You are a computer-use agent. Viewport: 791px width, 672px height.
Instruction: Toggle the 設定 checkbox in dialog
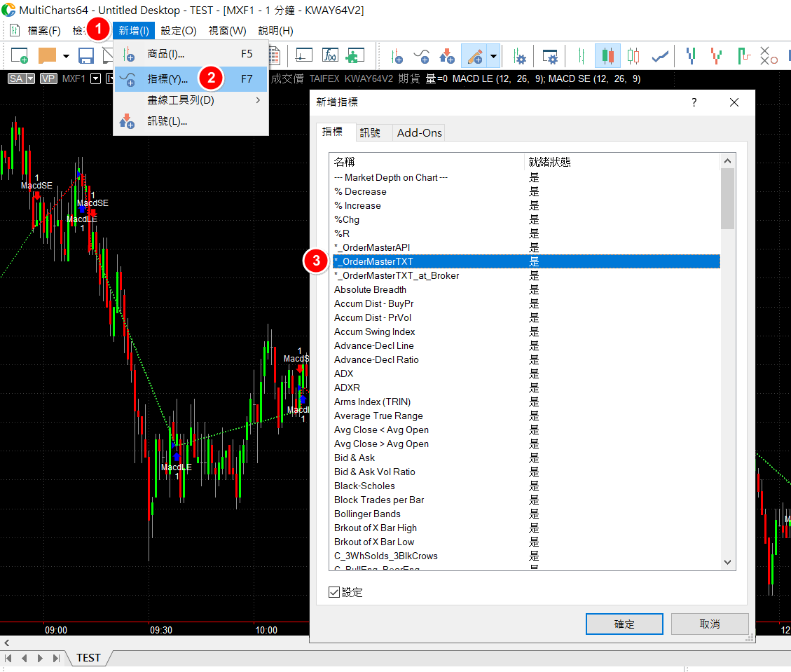pos(334,593)
